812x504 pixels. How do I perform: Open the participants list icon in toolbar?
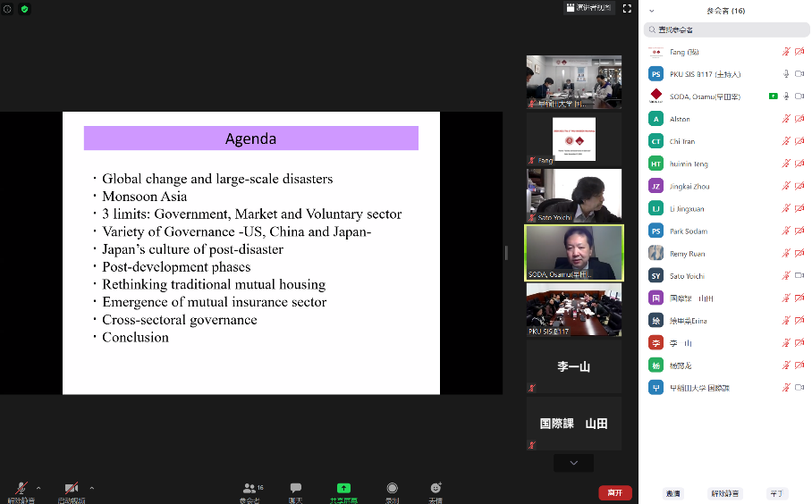(250, 489)
